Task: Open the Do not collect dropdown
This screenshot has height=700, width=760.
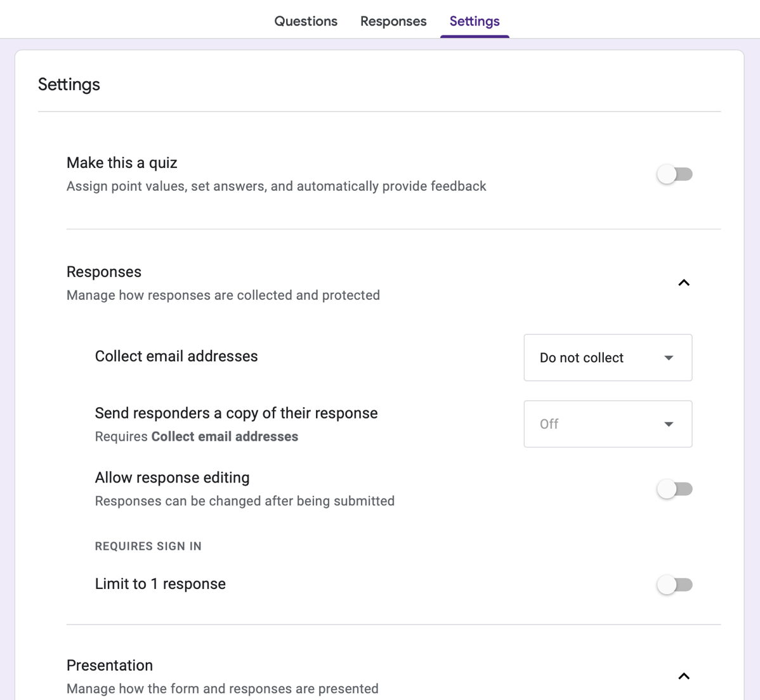Action: coord(607,358)
